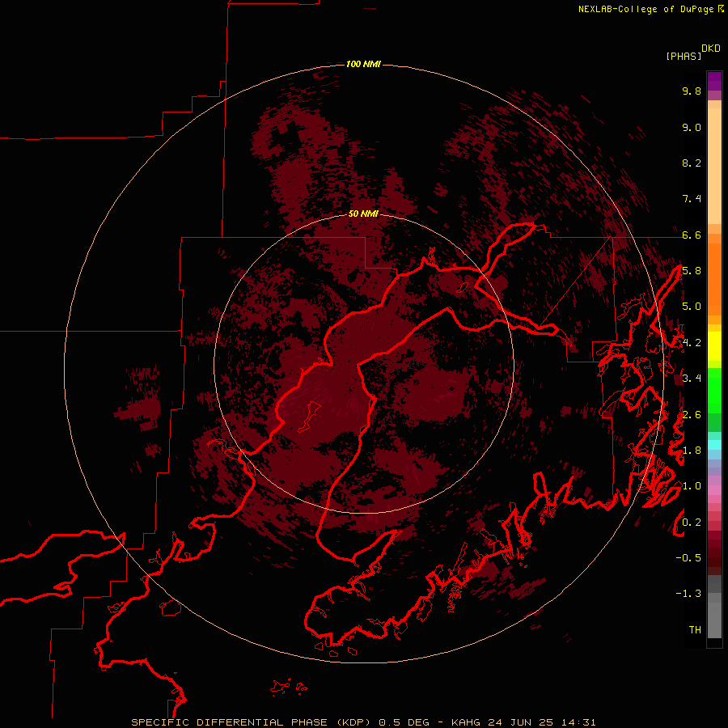This screenshot has width=728, height=728.
Task: Click the 5.0 scale value
Action: tap(692, 307)
